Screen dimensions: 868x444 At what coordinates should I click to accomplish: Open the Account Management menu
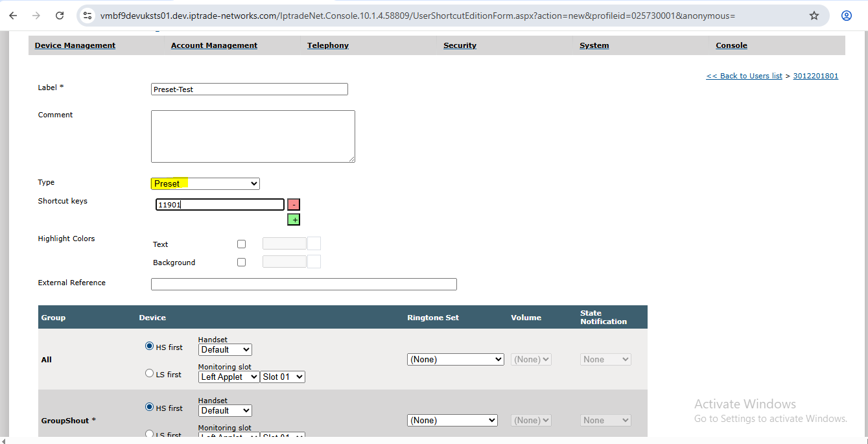click(x=214, y=45)
